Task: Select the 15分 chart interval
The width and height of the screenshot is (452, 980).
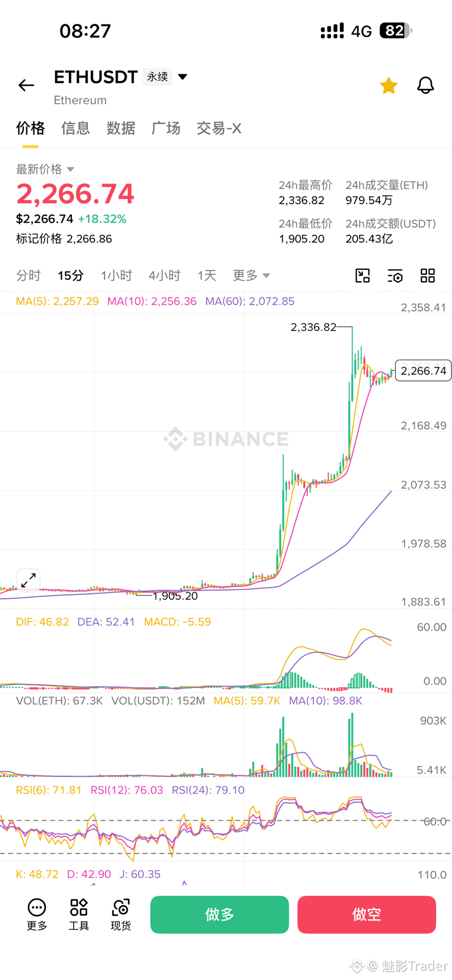Action: [71, 276]
